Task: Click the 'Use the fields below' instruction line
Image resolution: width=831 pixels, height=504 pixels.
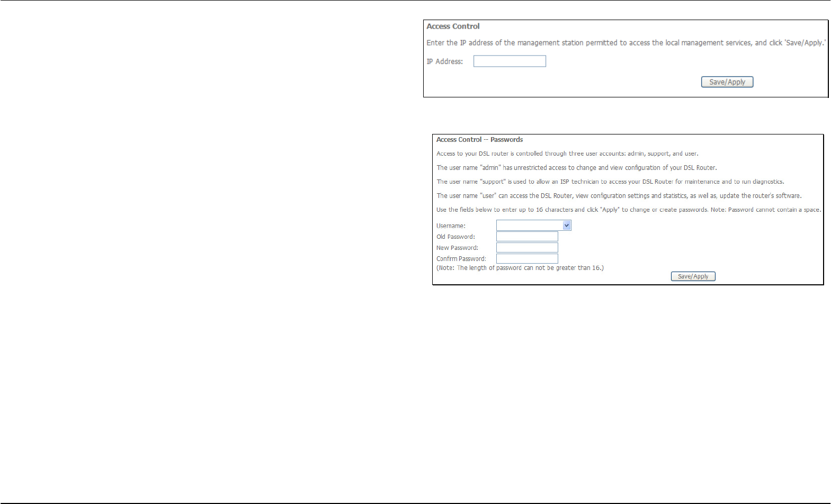Action: (629, 210)
